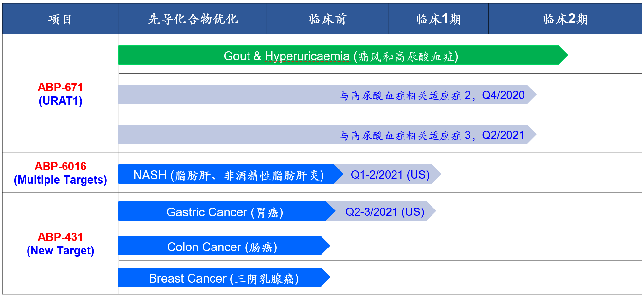Click the (New Target) label
This screenshot has width=644, height=298.
click(x=60, y=250)
